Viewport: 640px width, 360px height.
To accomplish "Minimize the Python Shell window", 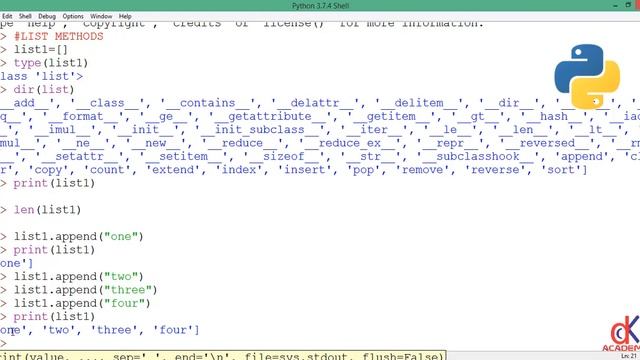I will pyautogui.click(x=616, y=5).
